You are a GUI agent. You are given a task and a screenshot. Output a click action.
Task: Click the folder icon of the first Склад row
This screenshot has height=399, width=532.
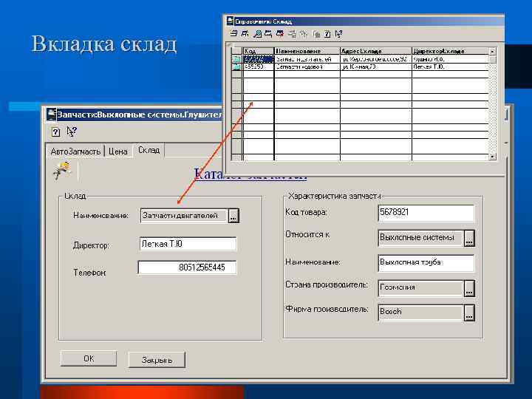pos(236,59)
